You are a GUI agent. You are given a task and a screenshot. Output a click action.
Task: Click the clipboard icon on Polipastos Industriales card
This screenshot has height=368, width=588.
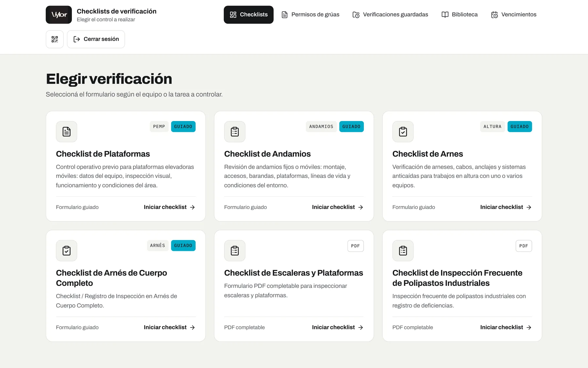(x=403, y=251)
